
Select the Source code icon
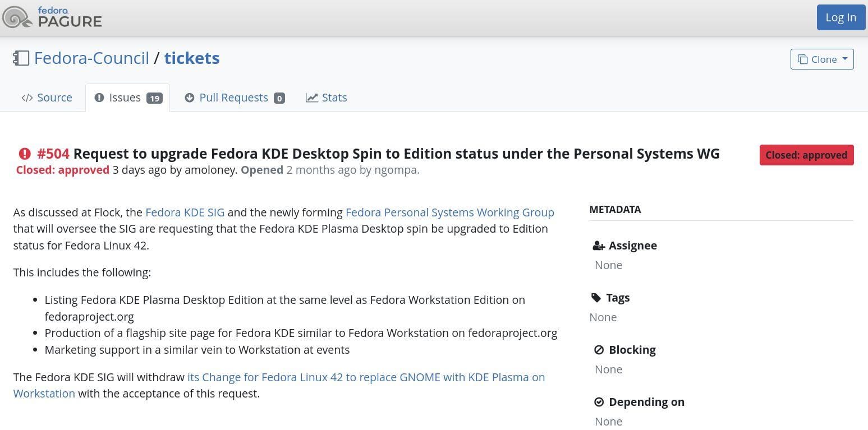click(27, 97)
